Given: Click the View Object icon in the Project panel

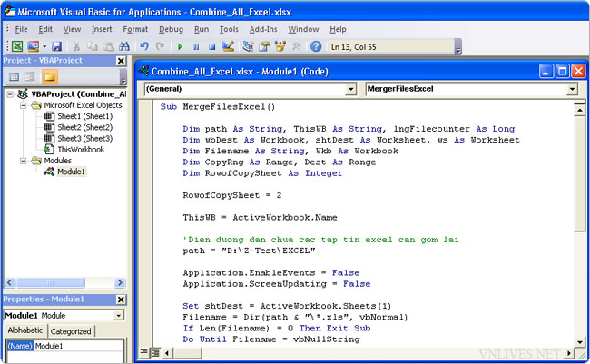Looking at the screenshot, I should point(30,77).
